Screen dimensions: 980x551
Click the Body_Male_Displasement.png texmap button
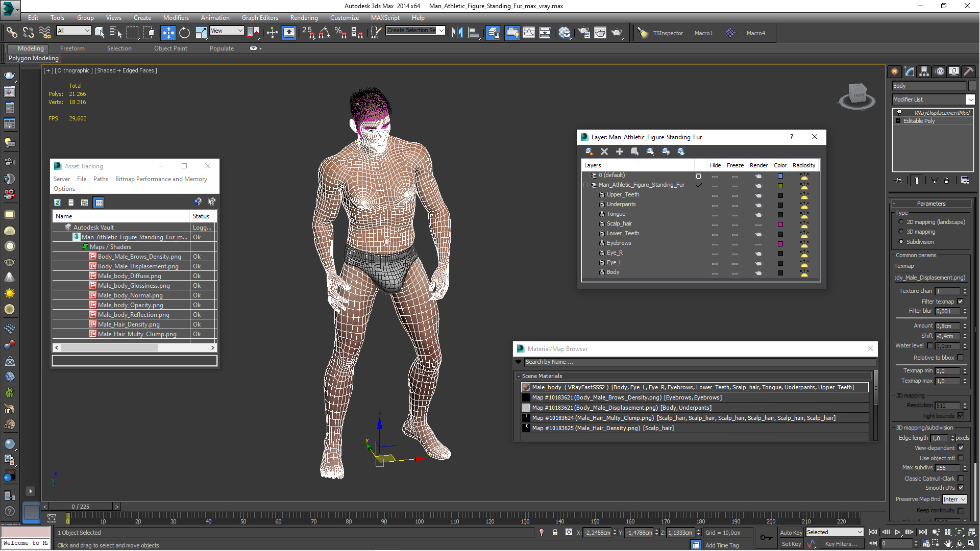tap(930, 278)
